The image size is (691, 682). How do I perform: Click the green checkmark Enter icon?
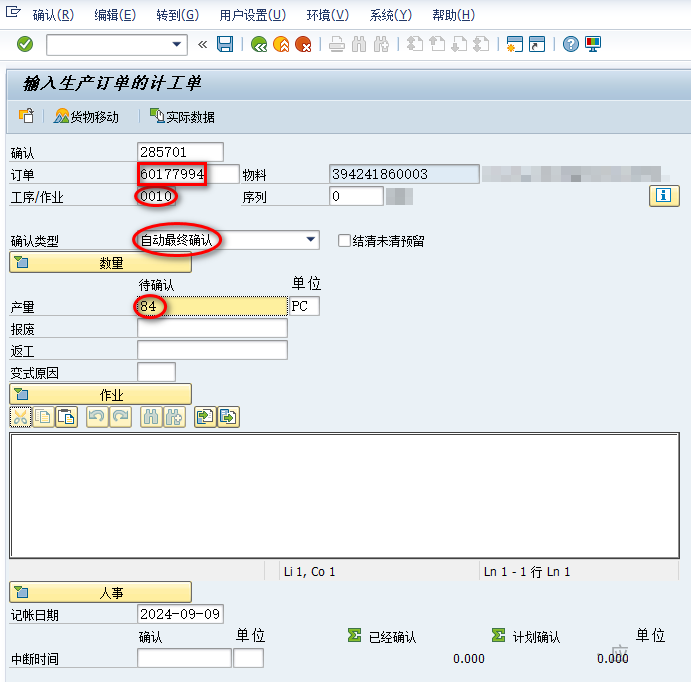[25, 44]
